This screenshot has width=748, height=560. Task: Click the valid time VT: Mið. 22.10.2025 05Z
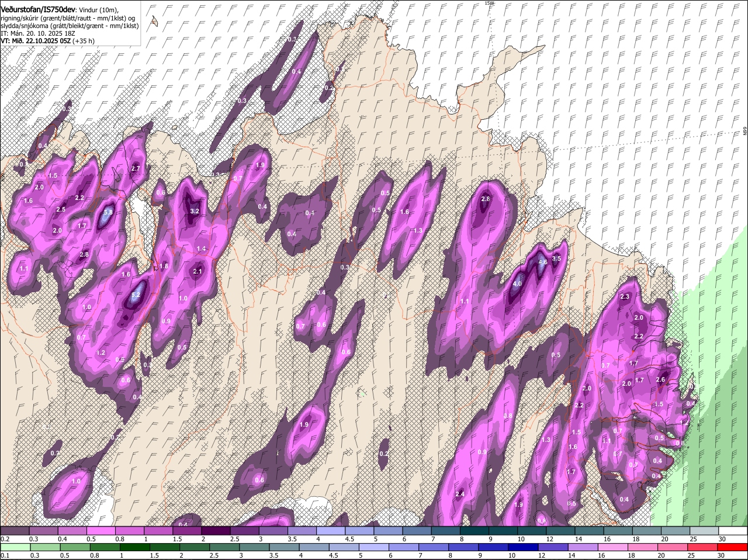[x=36, y=41]
